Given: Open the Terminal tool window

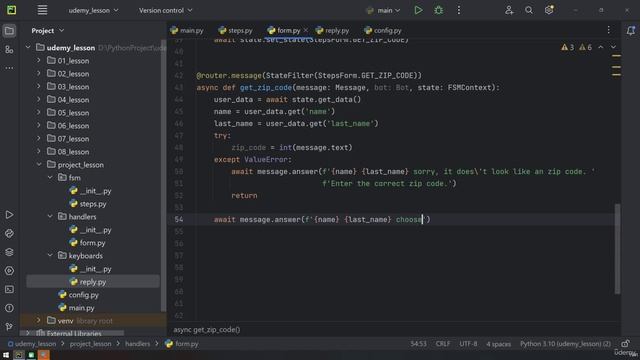Looking at the screenshot, I should pos(9,289).
